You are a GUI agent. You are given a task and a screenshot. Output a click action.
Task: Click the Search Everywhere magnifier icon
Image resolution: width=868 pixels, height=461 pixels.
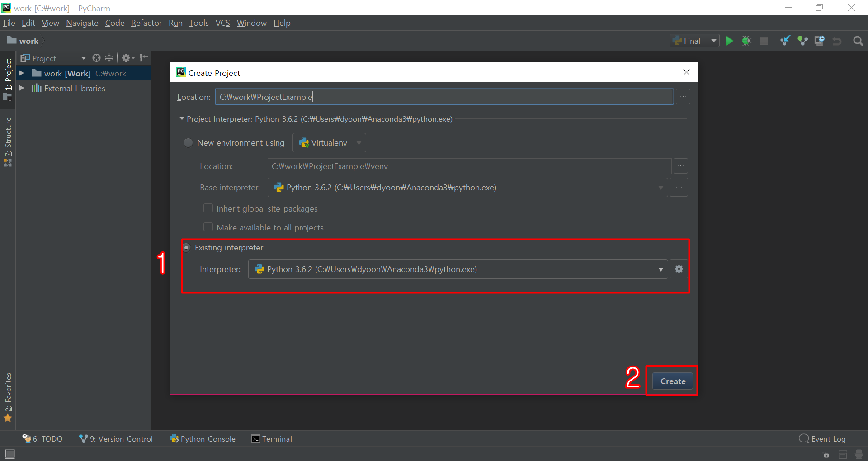[858, 41]
